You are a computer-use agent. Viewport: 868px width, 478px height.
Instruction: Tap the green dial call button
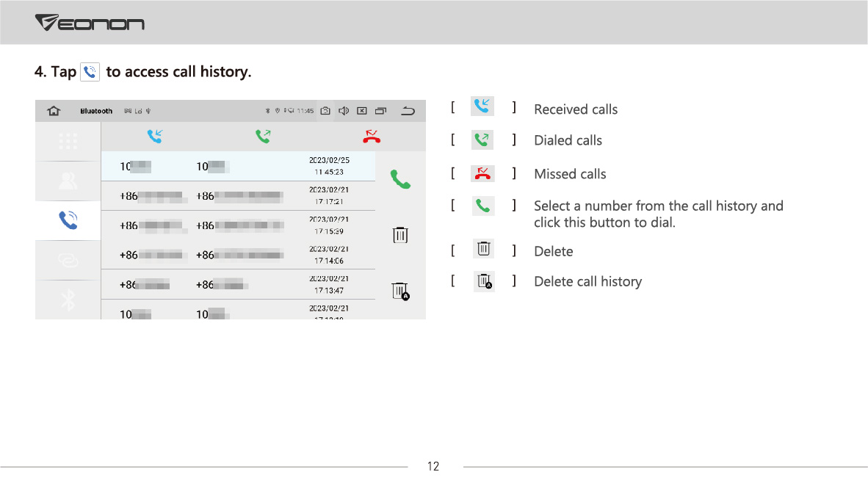click(x=400, y=179)
